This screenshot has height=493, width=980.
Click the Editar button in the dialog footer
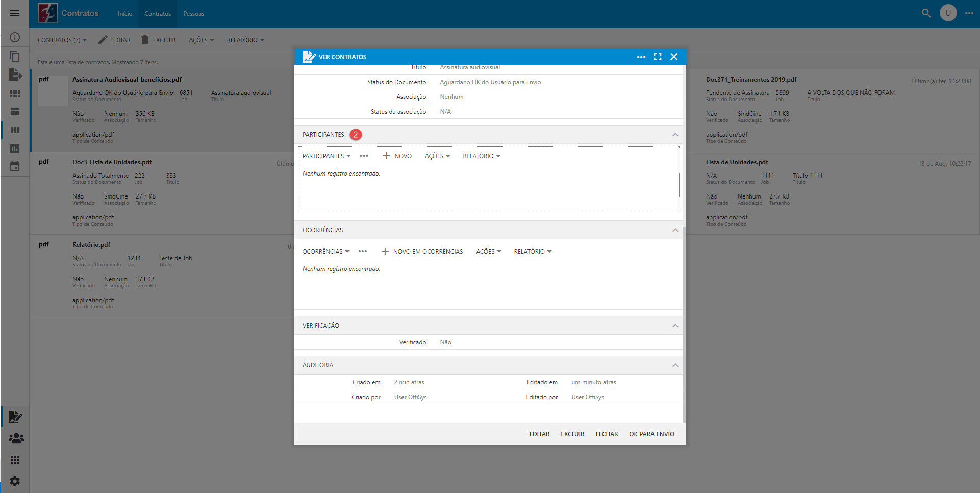539,434
